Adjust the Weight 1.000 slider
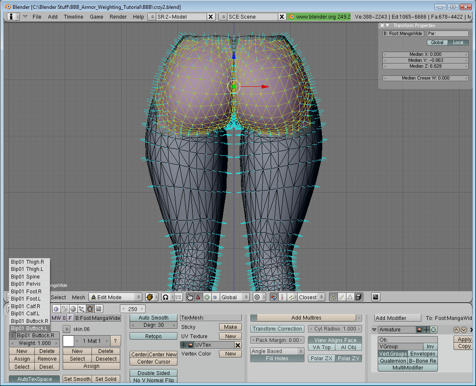The width and height of the screenshot is (476, 386). [35, 343]
